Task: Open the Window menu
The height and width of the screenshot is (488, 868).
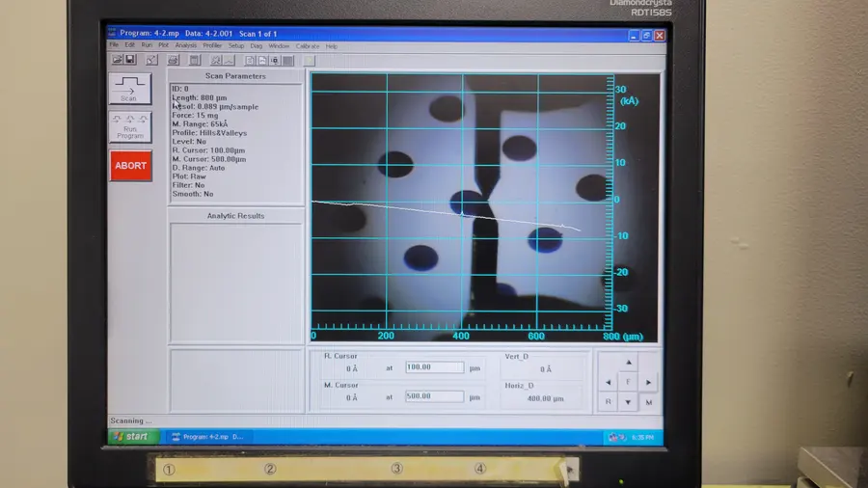Action: 279,46
